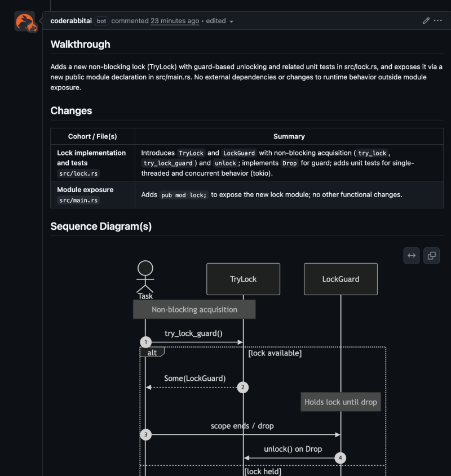Click sequence step marker number 2

(243, 387)
